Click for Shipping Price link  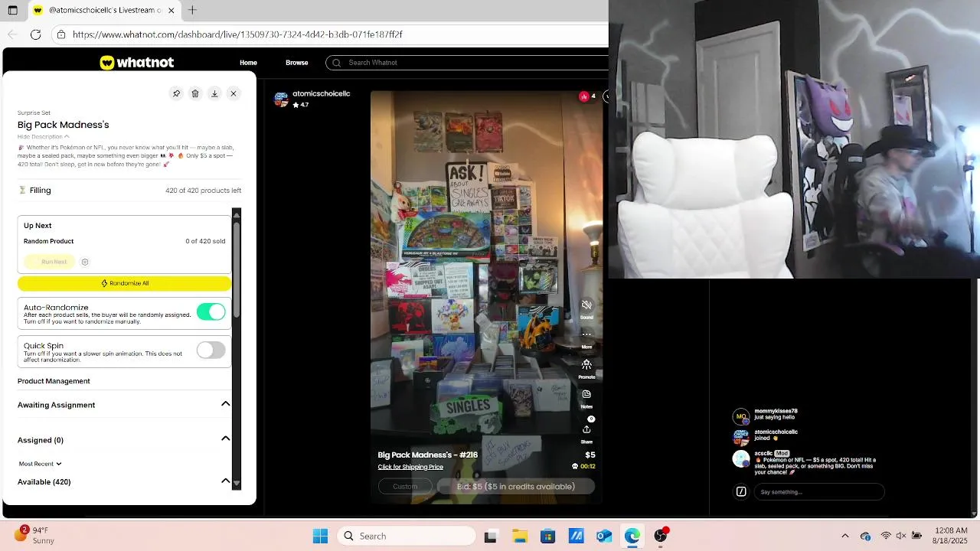coord(410,467)
